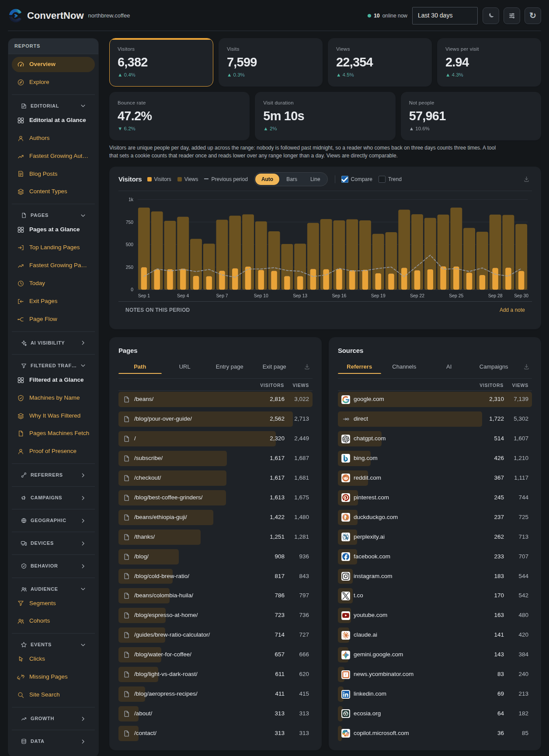Click the refresh icon in header

coord(533,16)
